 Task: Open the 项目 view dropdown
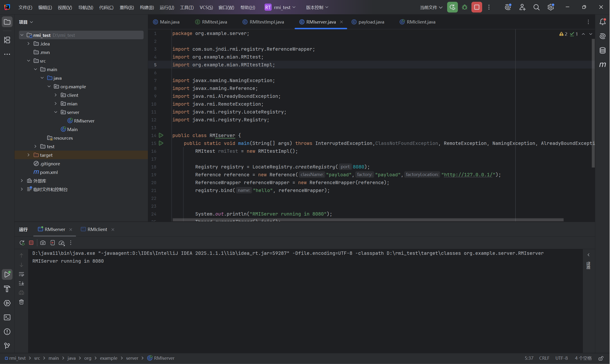point(26,22)
